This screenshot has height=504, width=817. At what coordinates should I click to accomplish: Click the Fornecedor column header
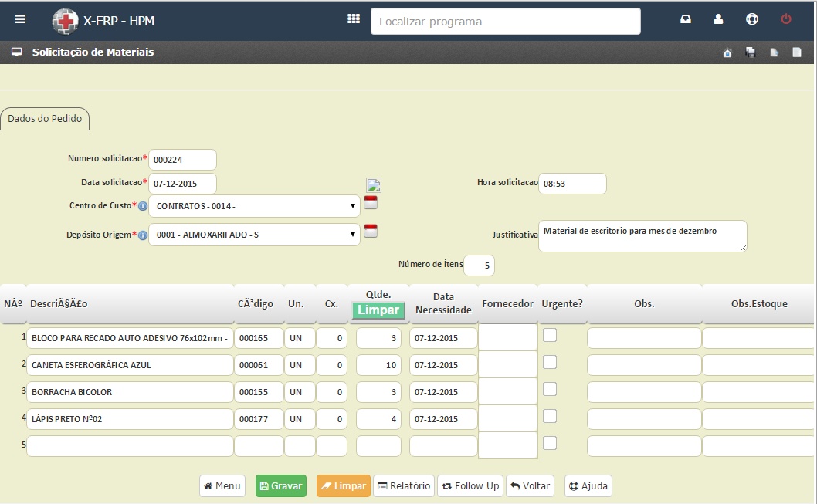507,303
